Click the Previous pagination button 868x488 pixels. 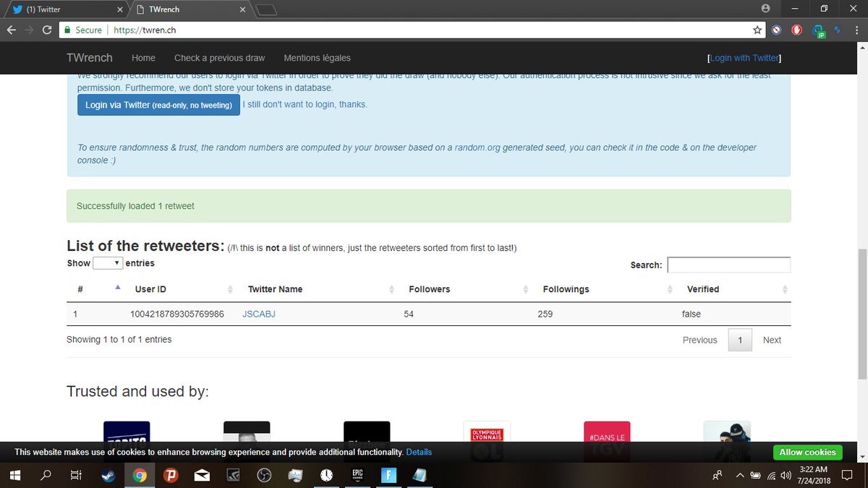point(699,340)
